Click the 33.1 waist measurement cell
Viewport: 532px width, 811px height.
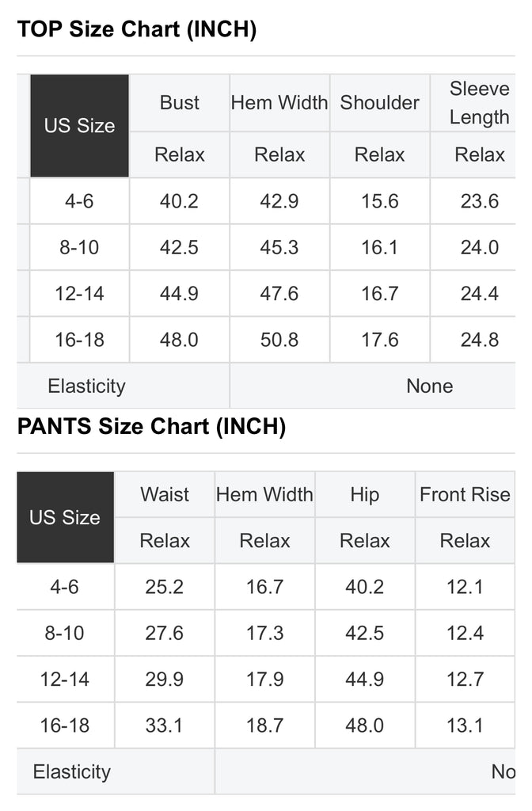165,725
